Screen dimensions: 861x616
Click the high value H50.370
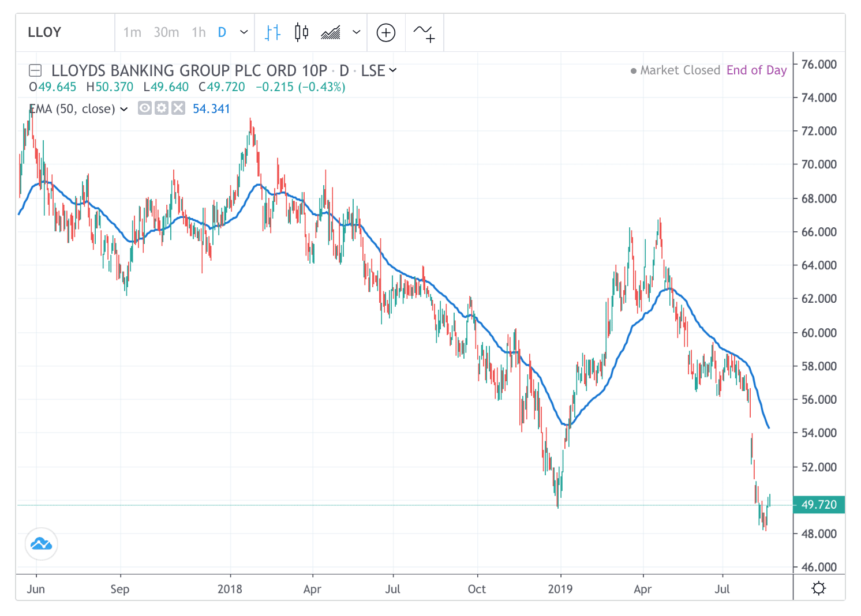[110, 87]
